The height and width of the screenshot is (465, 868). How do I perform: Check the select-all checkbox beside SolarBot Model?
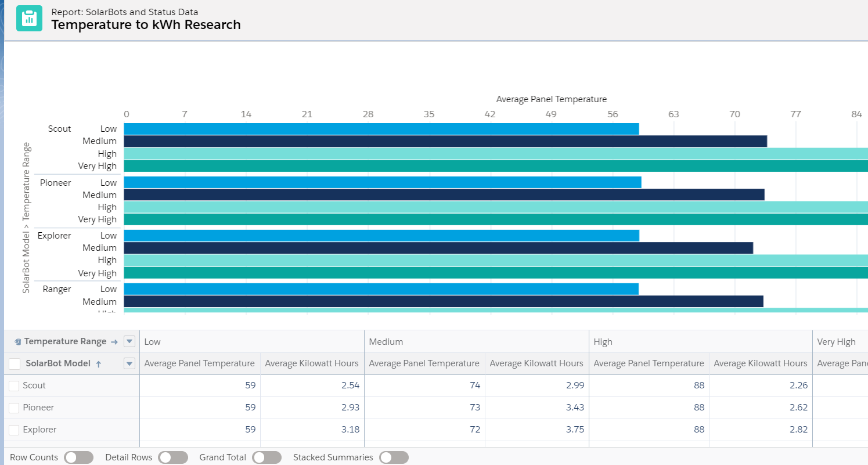click(15, 364)
